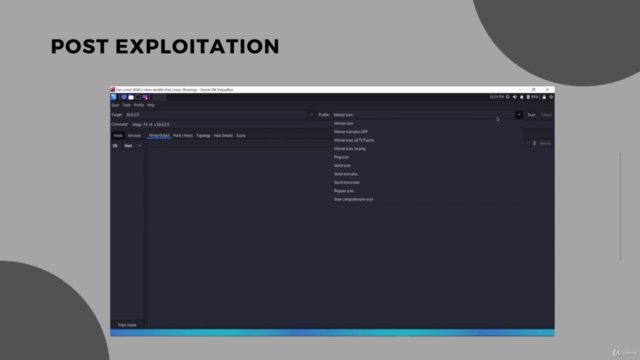The height and width of the screenshot is (360, 640).
Task: Switch to the Services button
Action: [134, 136]
